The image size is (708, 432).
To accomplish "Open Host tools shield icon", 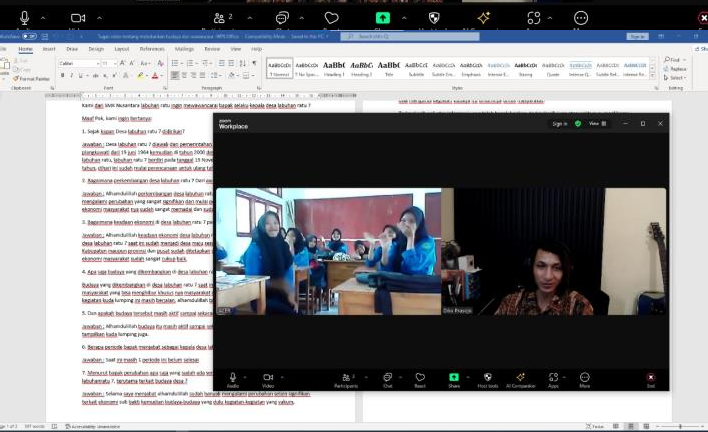I will coord(487,378).
